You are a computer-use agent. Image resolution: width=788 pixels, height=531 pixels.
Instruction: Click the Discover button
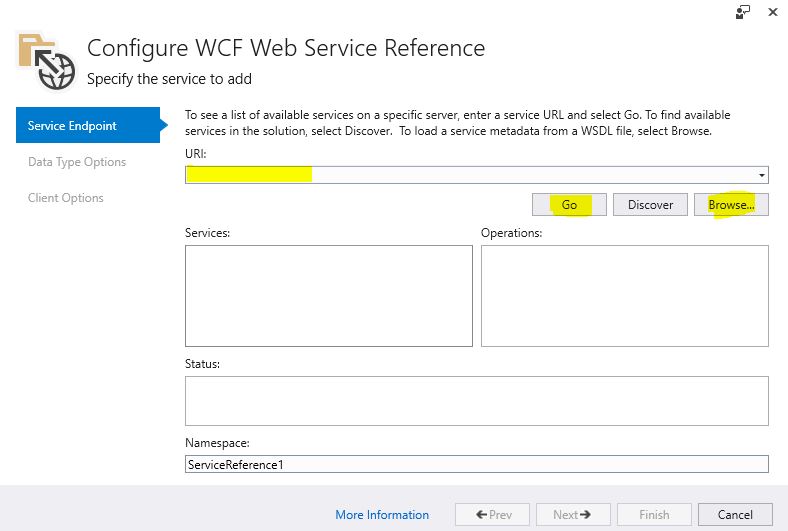click(650, 205)
